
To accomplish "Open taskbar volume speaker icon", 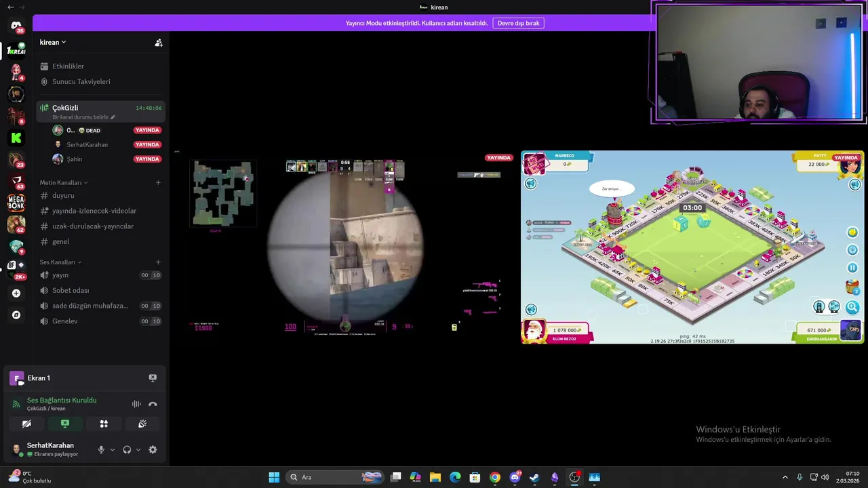I will coord(825,477).
